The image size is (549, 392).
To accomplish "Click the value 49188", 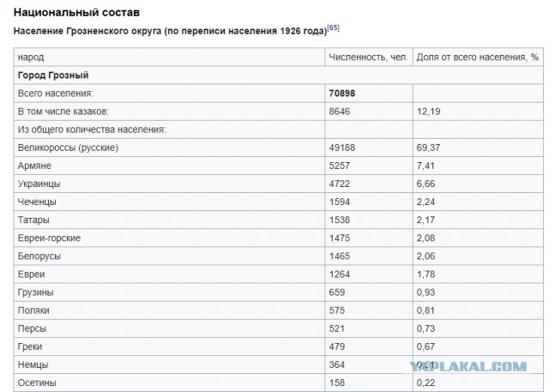I will [x=342, y=148].
